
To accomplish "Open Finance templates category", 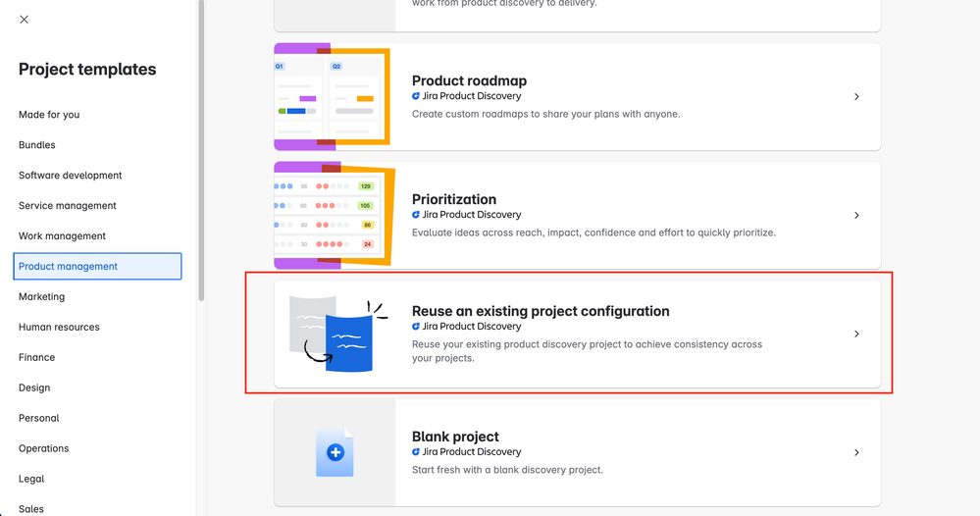I will pos(37,357).
